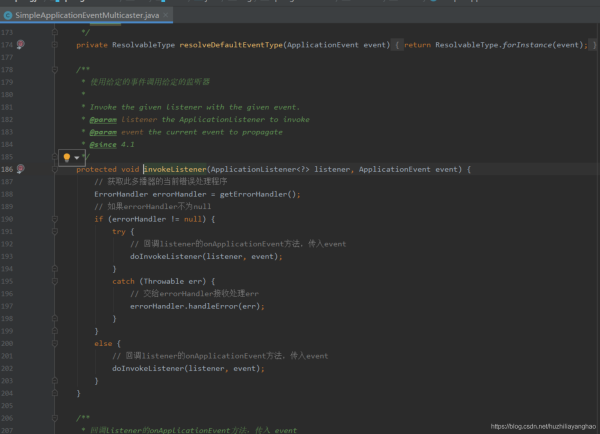The image size is (600, 434).
Task: Collapse the catch block fold on line 195
Action: point(55,281)
